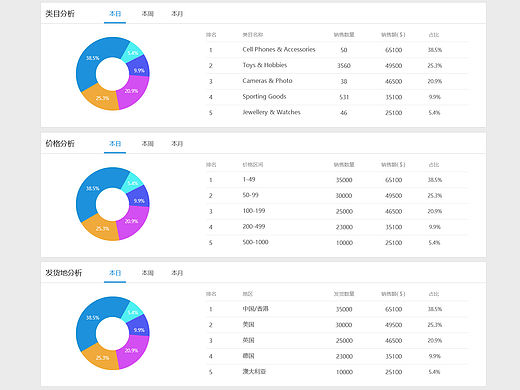Click 'Sporting Goods' category name

tap(264, 97)
